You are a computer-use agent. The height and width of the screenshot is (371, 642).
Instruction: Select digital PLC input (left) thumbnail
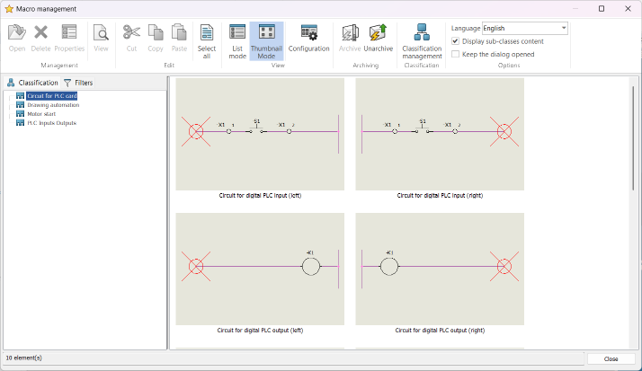(x=260, y=134)
